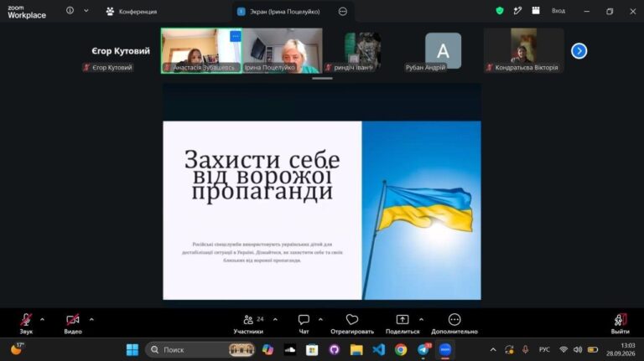Screen dimensions: 644x361
Task: Click the gallery strip handle under the thumbnails
Action: (322, 79)
